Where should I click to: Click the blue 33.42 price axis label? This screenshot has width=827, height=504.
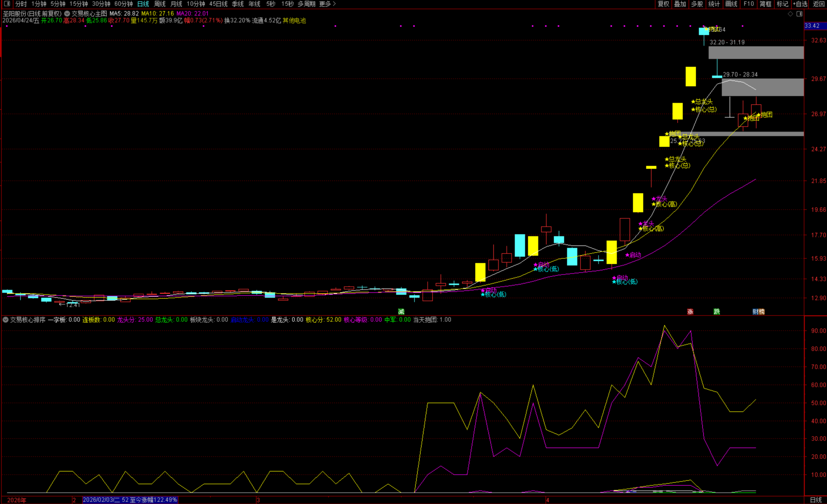(812, 26)
